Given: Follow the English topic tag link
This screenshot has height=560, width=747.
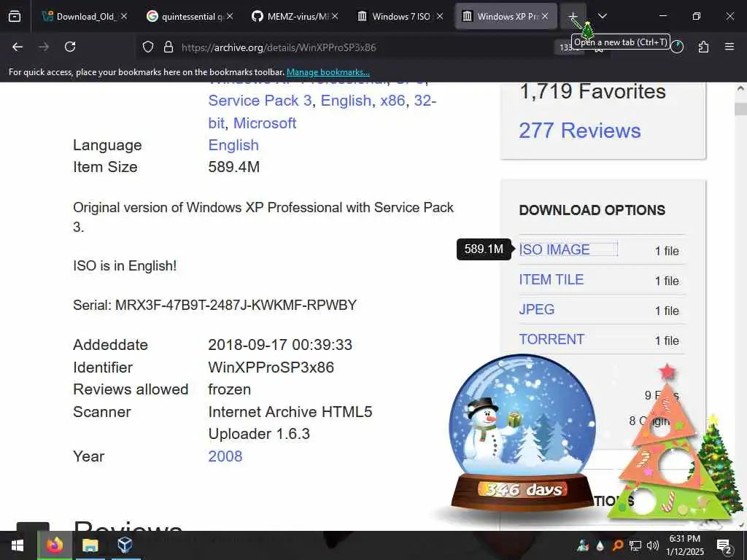Looking at the screenshot, I should (346, 101).
